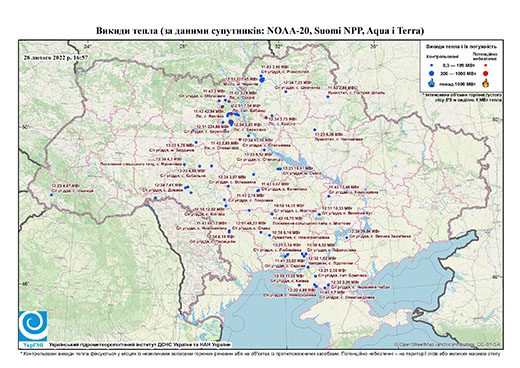The height and width of the screenshot is (368, 520).
Task: Click the UkrGMI spiral logo
Action: point(33,326)
